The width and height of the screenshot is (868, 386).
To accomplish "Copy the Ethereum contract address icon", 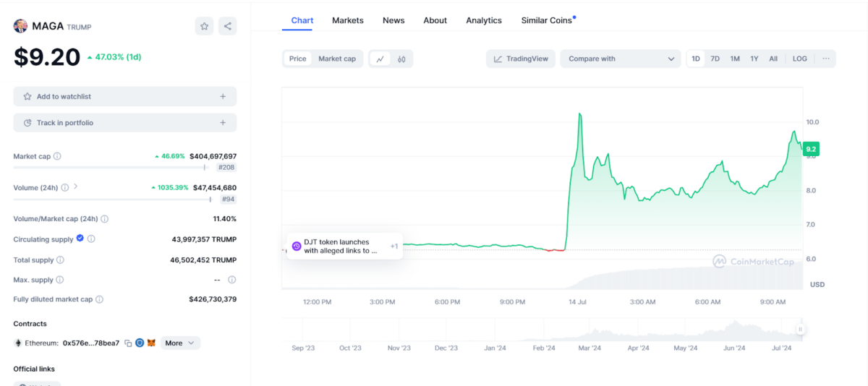I will pyautogui.click(x=128, y=343).
